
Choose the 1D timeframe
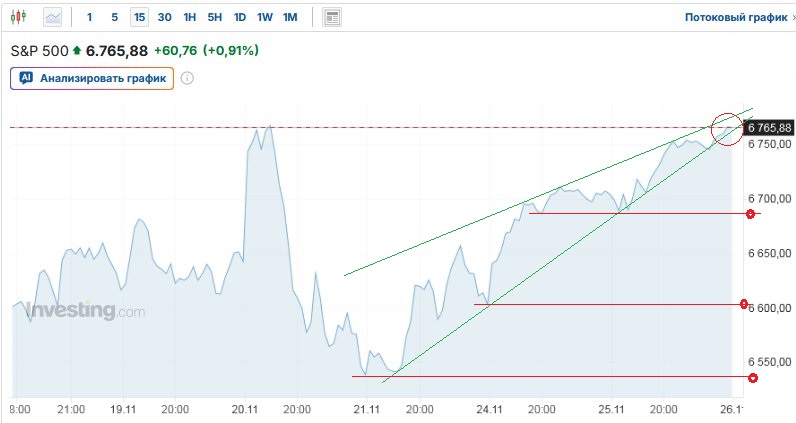click(x=239, y=17)
